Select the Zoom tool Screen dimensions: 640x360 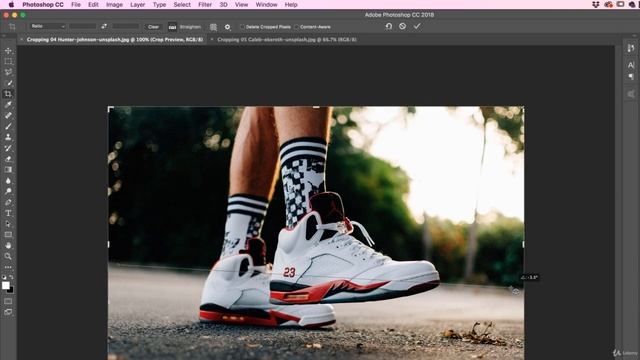point(8,256)
